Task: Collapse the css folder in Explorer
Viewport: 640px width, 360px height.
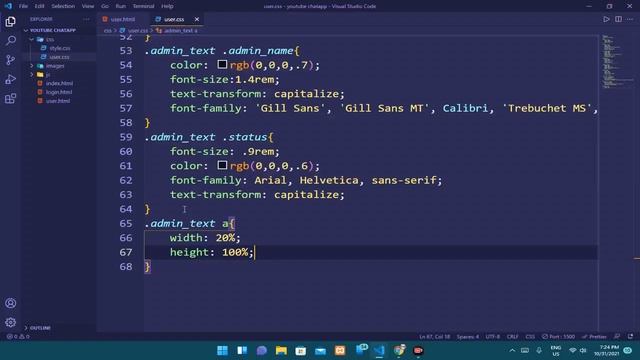Action: [x=31, y=39]
